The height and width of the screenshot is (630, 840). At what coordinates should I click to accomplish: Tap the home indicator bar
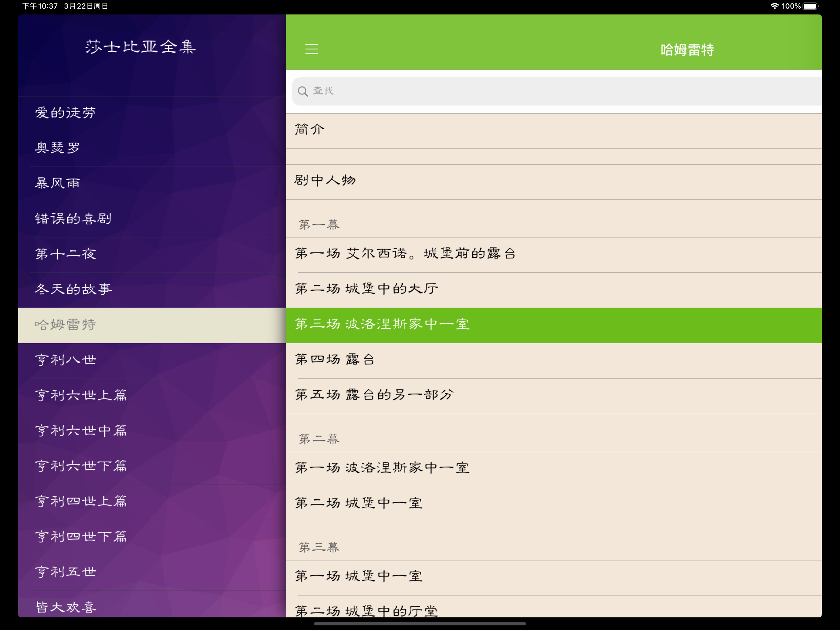point(420,624)
